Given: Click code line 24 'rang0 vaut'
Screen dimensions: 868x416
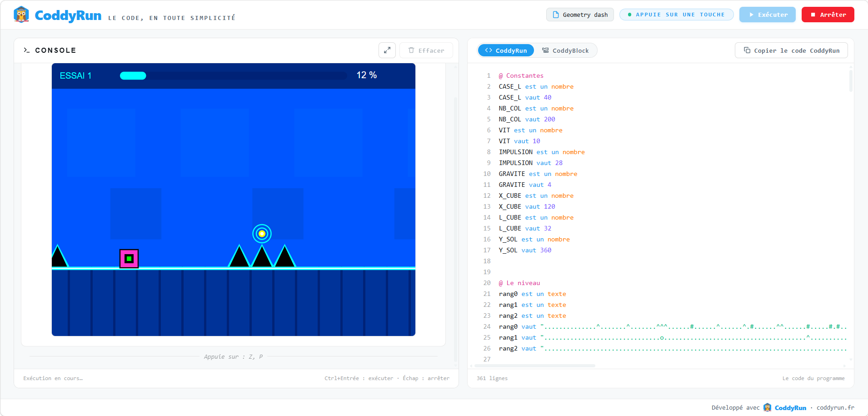Looking at the screenshot, I should pos(673,326).
